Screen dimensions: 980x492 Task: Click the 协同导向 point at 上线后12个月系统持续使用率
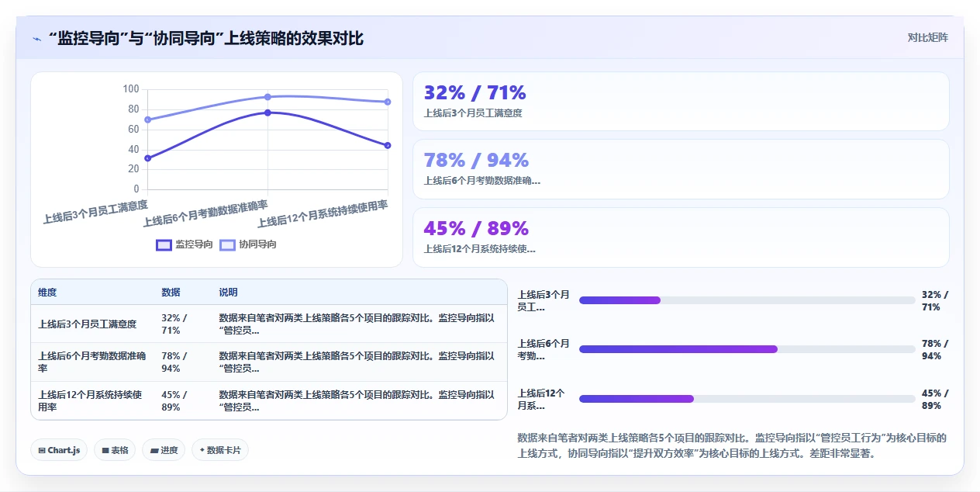click(388, 102)
